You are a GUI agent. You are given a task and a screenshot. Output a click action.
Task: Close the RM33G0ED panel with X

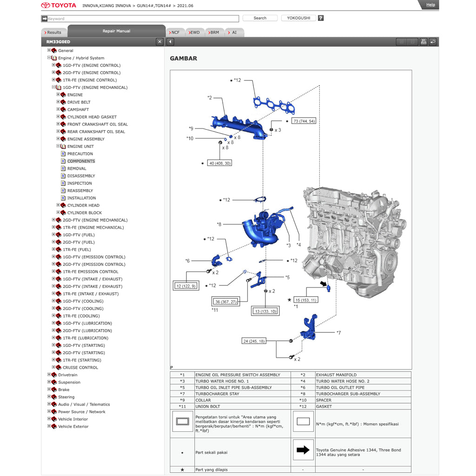click(160, 42)
